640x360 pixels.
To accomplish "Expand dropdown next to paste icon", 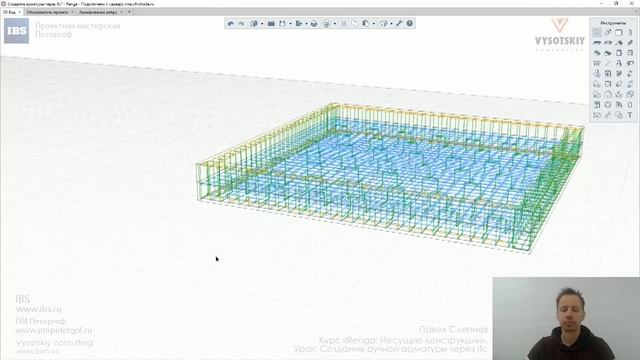I will 374,24.
